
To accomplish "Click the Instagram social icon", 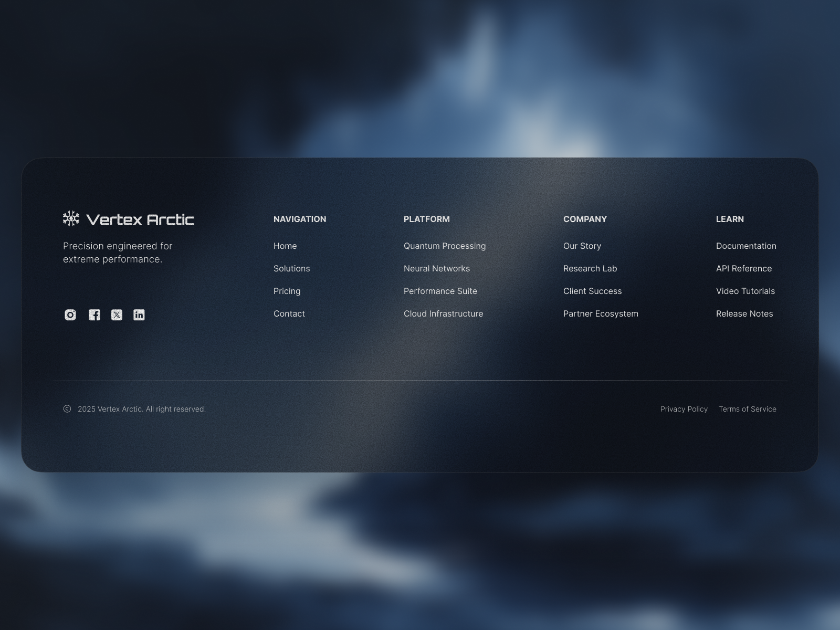I will tap(70, 315).
